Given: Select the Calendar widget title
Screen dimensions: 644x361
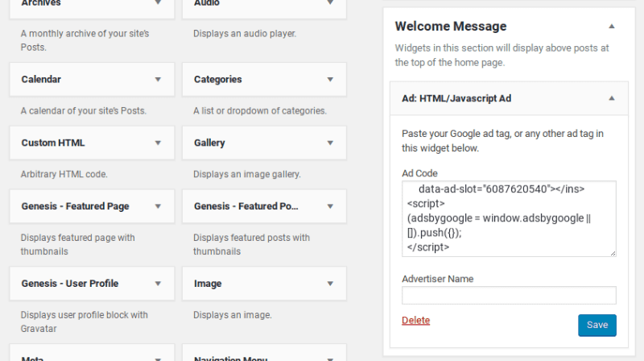Looking at the screenshot, I should pyautogui.click(x=41, y=79).
